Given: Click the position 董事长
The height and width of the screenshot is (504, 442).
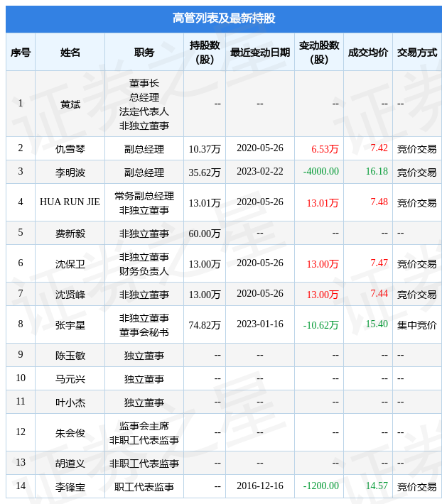Looking at the screenshot, I should point(144,83).
